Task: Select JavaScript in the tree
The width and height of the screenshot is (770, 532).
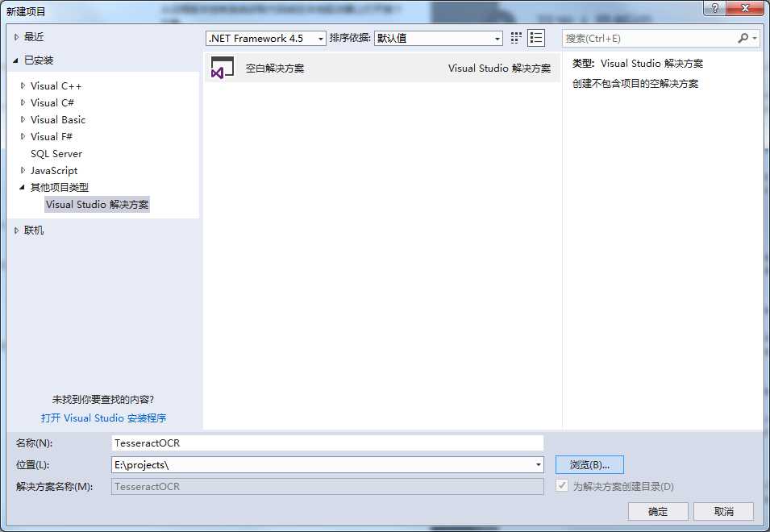Action: click(x=54, y=170)
